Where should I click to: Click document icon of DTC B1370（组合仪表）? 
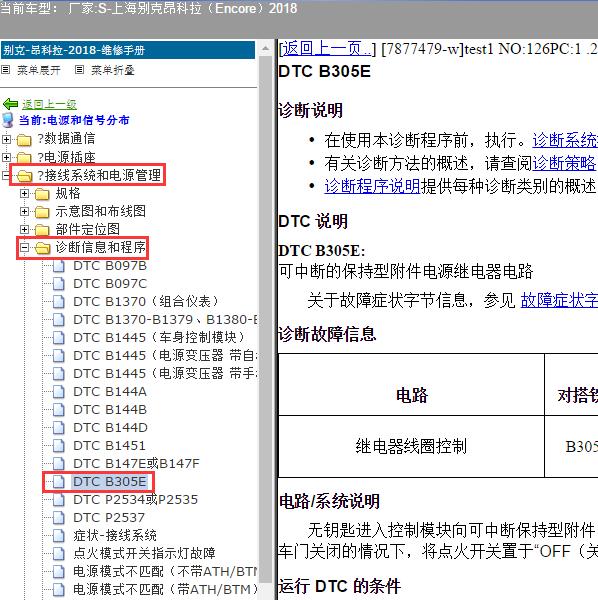click(x=59, y=302)
